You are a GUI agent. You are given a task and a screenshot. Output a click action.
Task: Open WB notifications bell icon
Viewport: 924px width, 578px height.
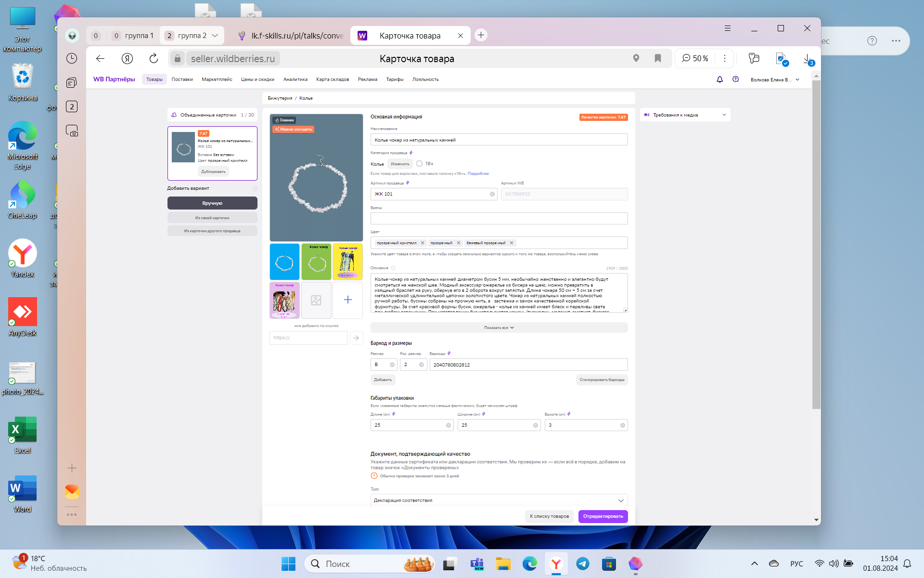coord(720,79)
